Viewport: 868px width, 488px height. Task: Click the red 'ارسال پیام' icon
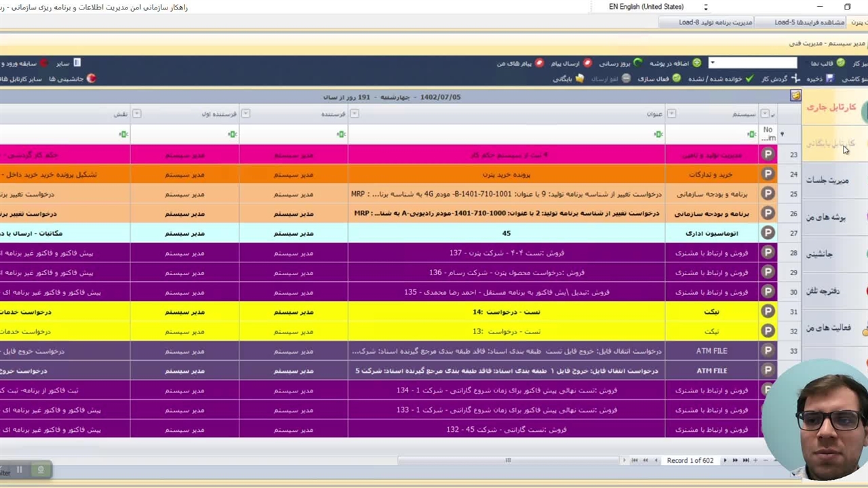(588, 63)
